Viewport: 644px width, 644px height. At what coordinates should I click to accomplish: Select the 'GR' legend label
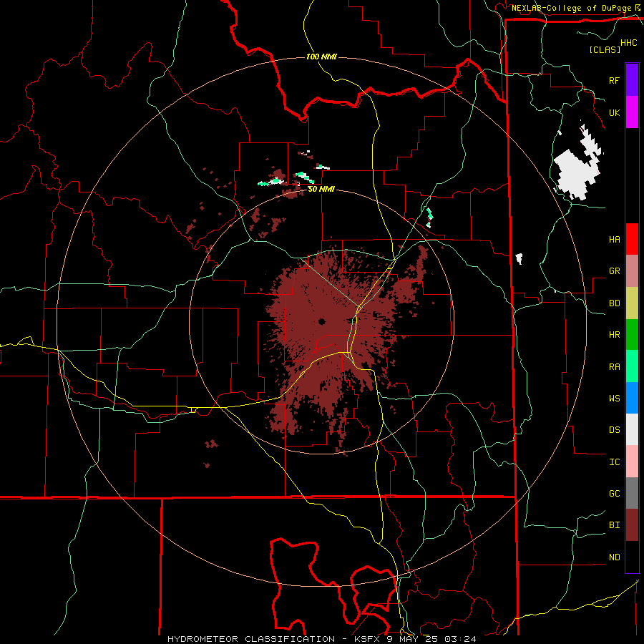[615, 271]
